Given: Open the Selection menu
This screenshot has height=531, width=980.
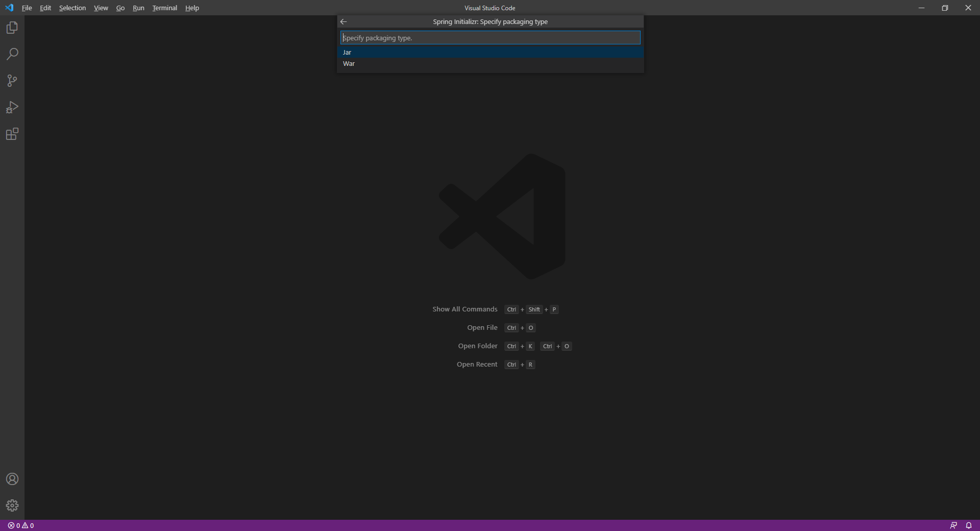Looking at the screenshot, I should pyautogui.click(x=72, y=8).
